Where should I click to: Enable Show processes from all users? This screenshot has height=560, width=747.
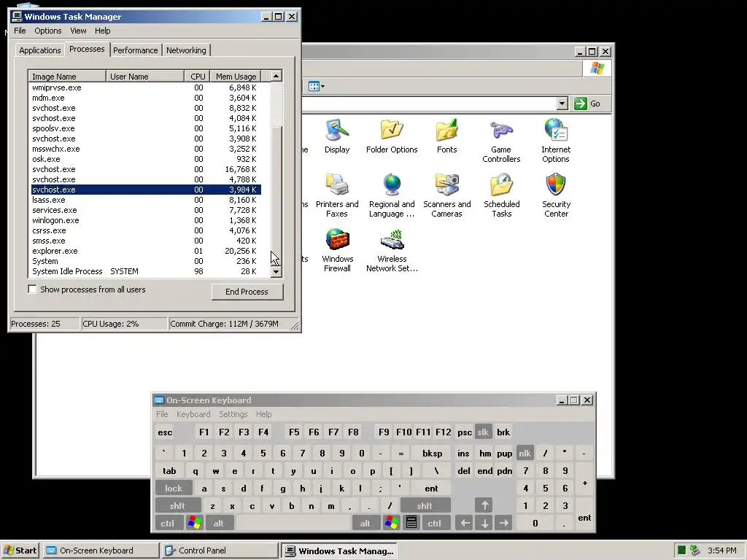[32, 289]
